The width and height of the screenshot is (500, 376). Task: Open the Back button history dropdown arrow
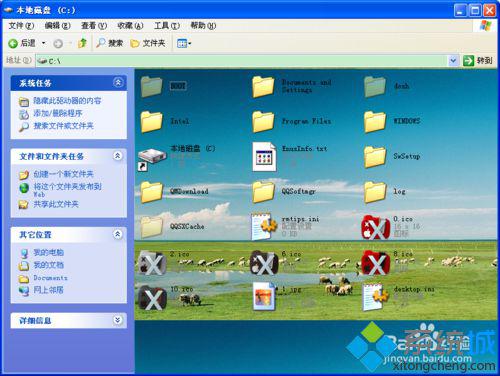click(44, 43)
